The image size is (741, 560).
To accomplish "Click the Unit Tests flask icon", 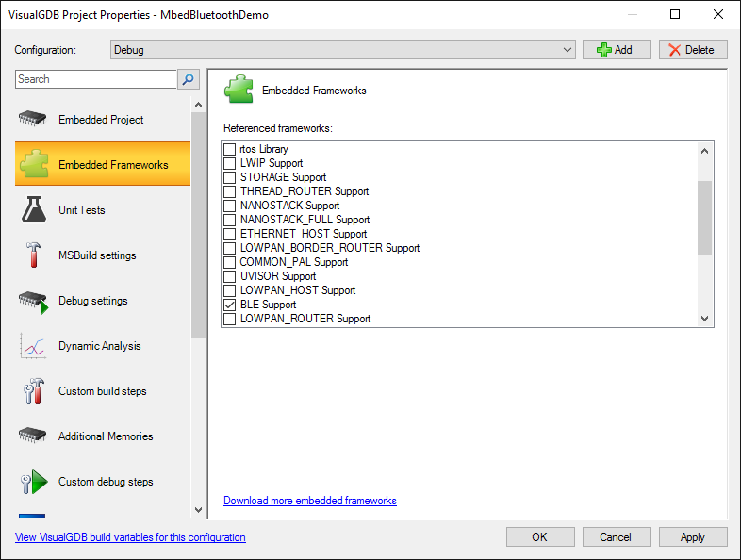I will pos(34,209).
